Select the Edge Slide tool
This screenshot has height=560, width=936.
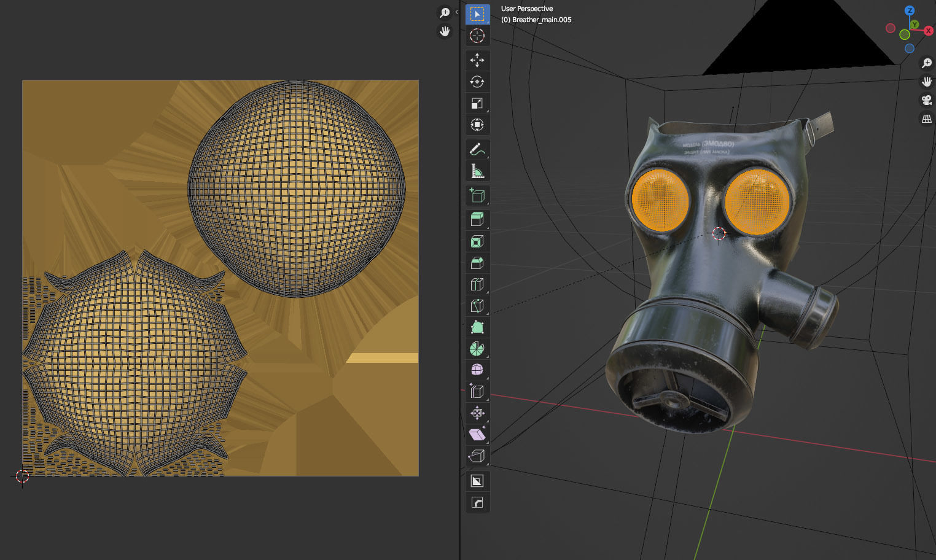point(477,391)
